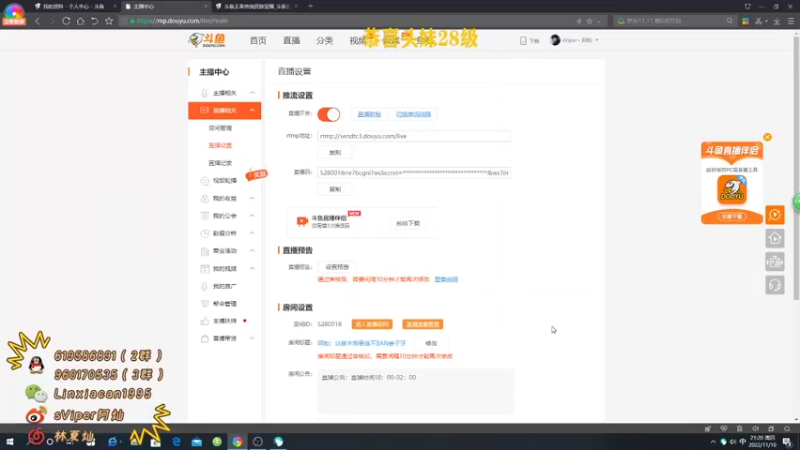Click the stream key input field
Image resolution: width=800 pixels, height=450 pixels.
point(414,173)
